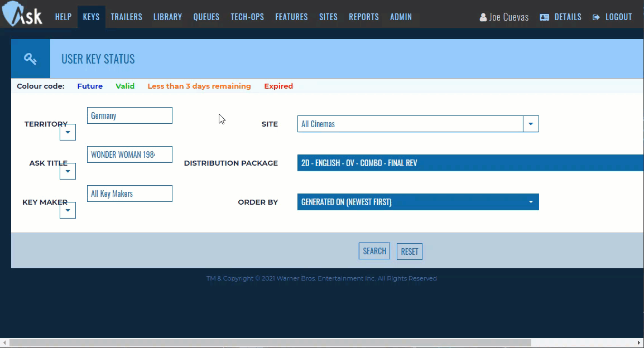Open the ORDER BY dropdown

click(x=530, y=202)
